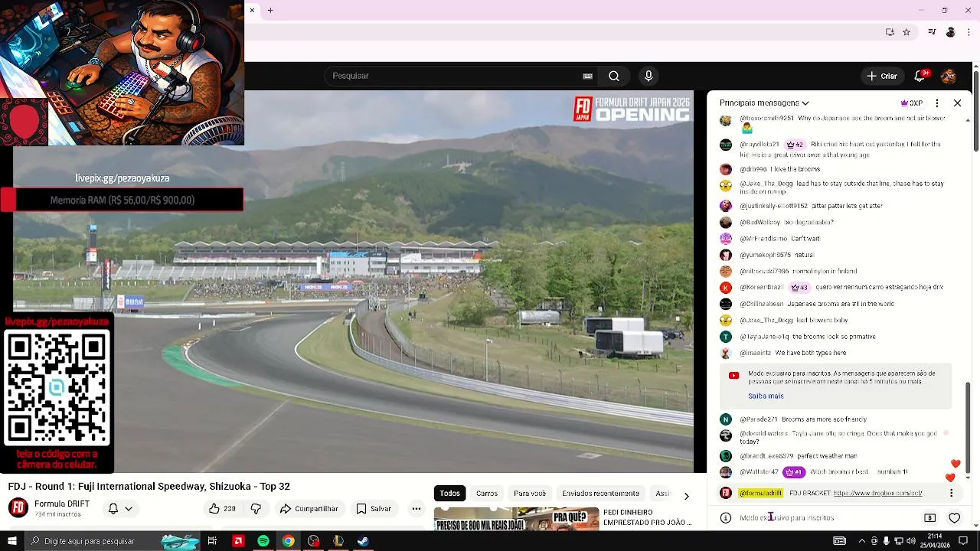Viewport: 980px width, 551px height.
Task: Open Windows notification center
Action: [x=964, y=541]
